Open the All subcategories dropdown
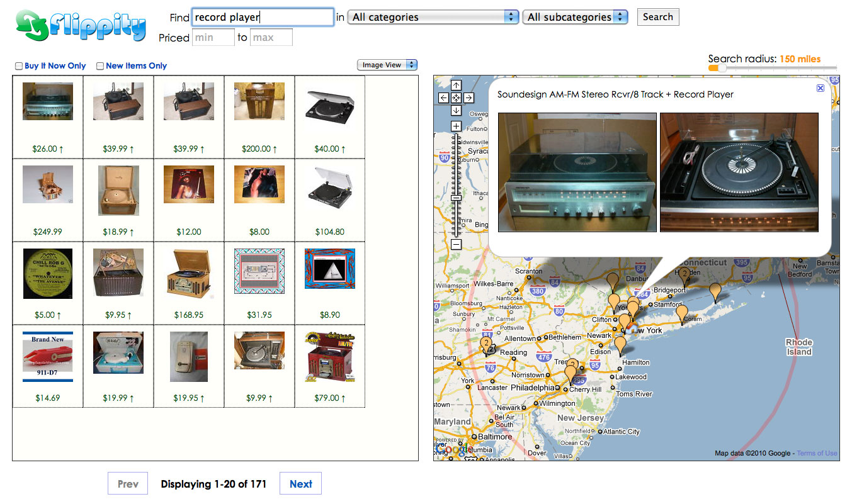The image size is (852, 504). pyautogui.click(x=575, y=18)
